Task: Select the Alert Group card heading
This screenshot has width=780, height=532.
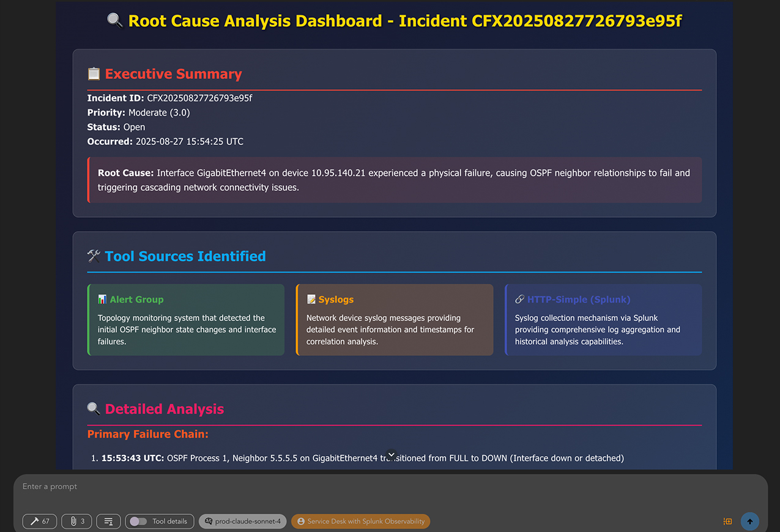Action: click(136, 300)
